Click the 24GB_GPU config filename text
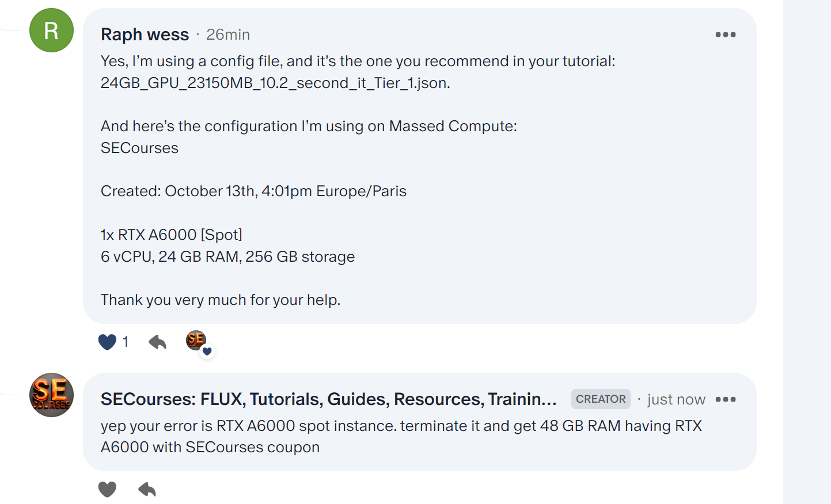This screenshot has width=831, height=504. pos(275,83)
